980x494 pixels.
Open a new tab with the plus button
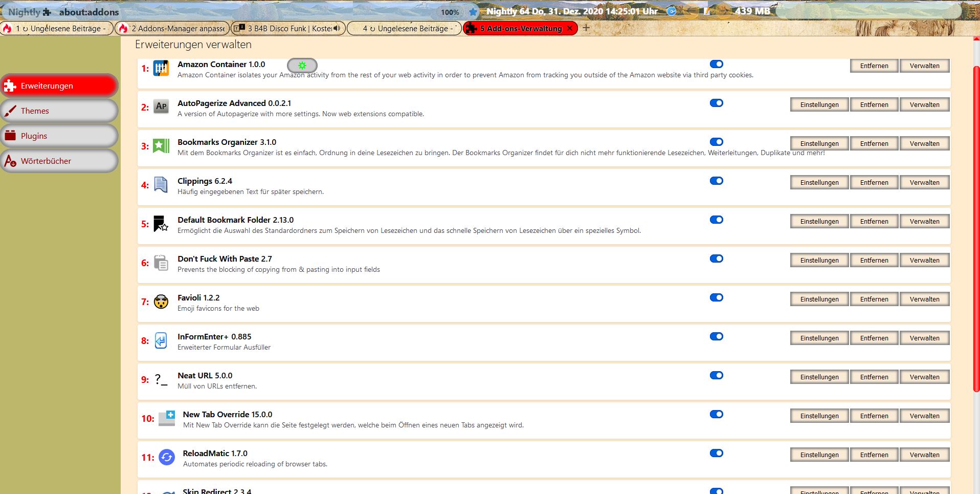point(586,28)
